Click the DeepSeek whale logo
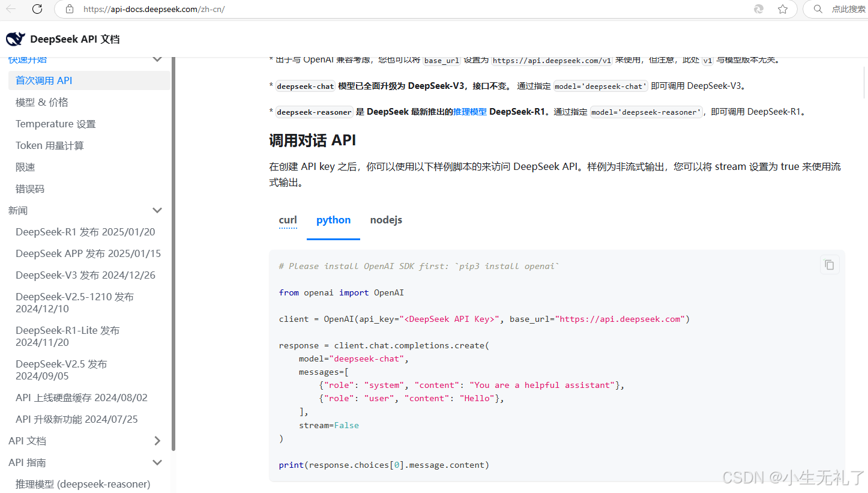The height and width of the screenshot is (493, 868). point(15,38)
